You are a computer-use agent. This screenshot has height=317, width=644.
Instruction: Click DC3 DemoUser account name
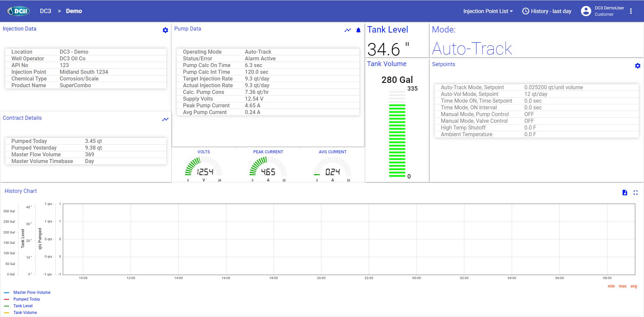[609, 8]
